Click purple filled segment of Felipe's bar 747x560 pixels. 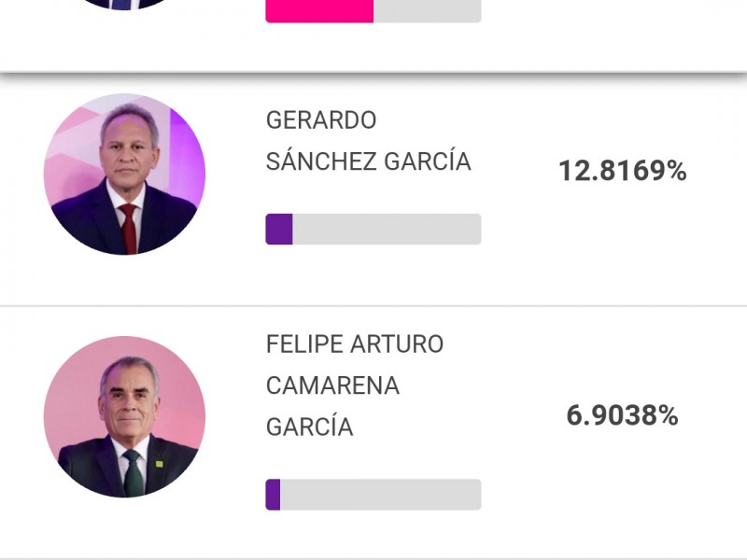(x=273, y=495)
